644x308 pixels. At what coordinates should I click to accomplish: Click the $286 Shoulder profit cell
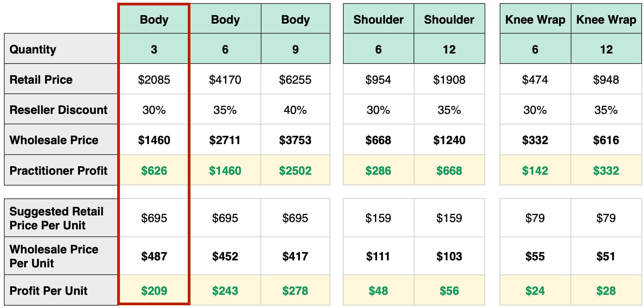[378, 170]
